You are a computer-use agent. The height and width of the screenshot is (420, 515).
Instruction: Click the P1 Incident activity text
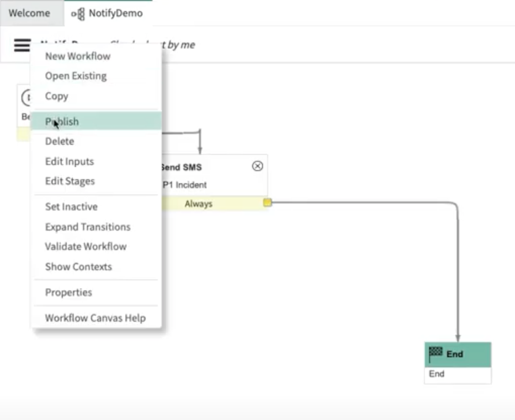(185, 185)
